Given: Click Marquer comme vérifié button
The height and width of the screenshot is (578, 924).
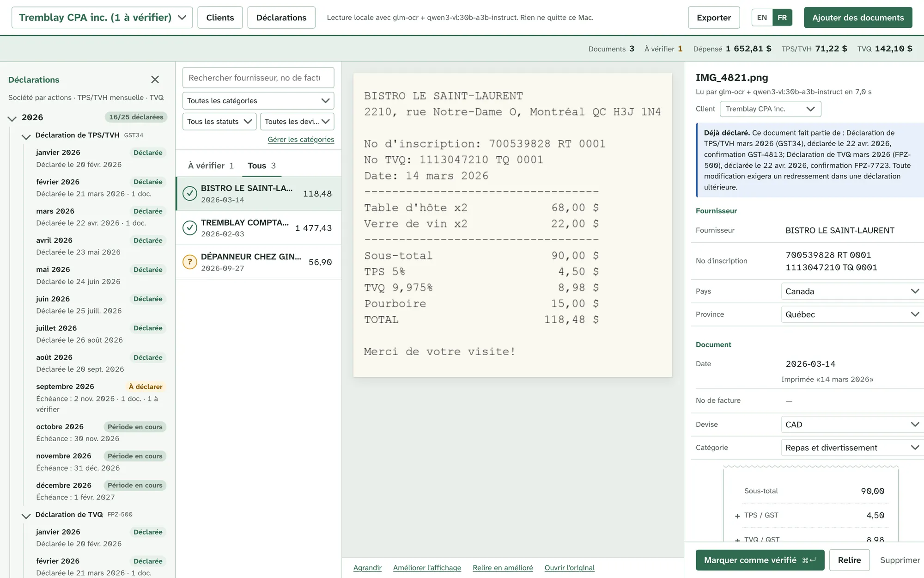Looking at the screenshot, I should (x=760, y=560).
